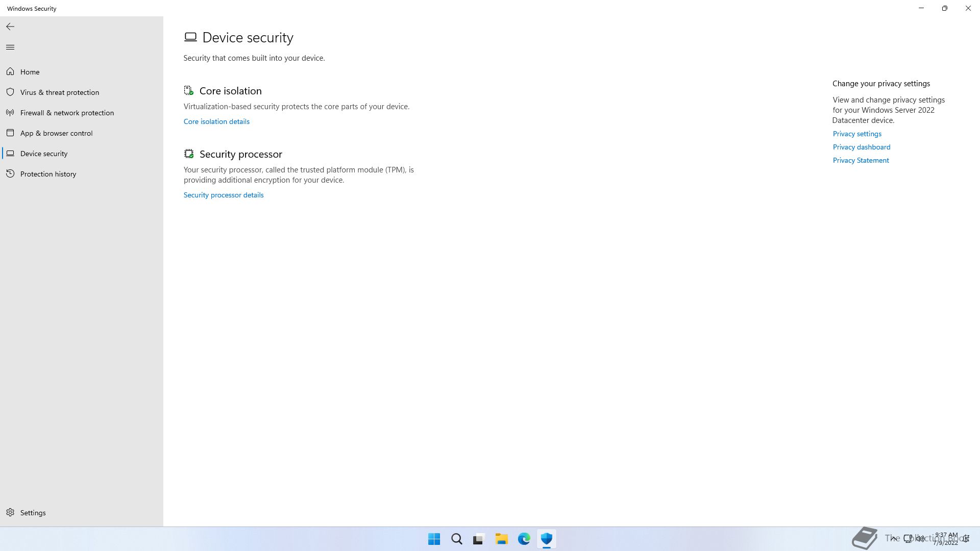
Task: Go back with the back arrow
Action: coord(10,27)
